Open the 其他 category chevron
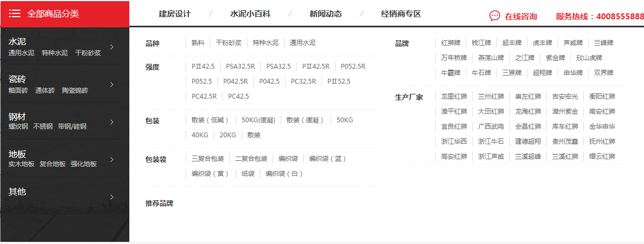The height and width of the screenshot is (244, 644). click(112, 197)
